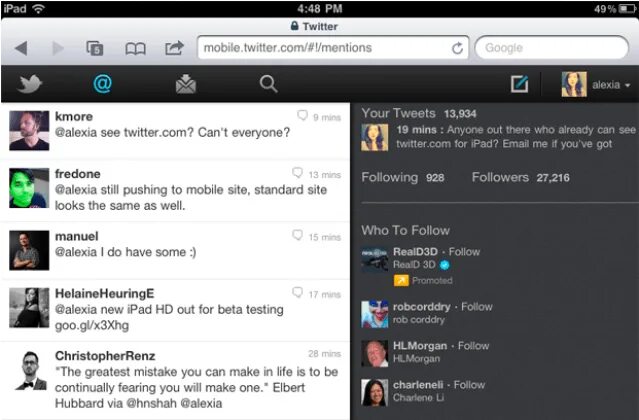
Task: Follow RealD3D
Action: [x=464, y=252]
